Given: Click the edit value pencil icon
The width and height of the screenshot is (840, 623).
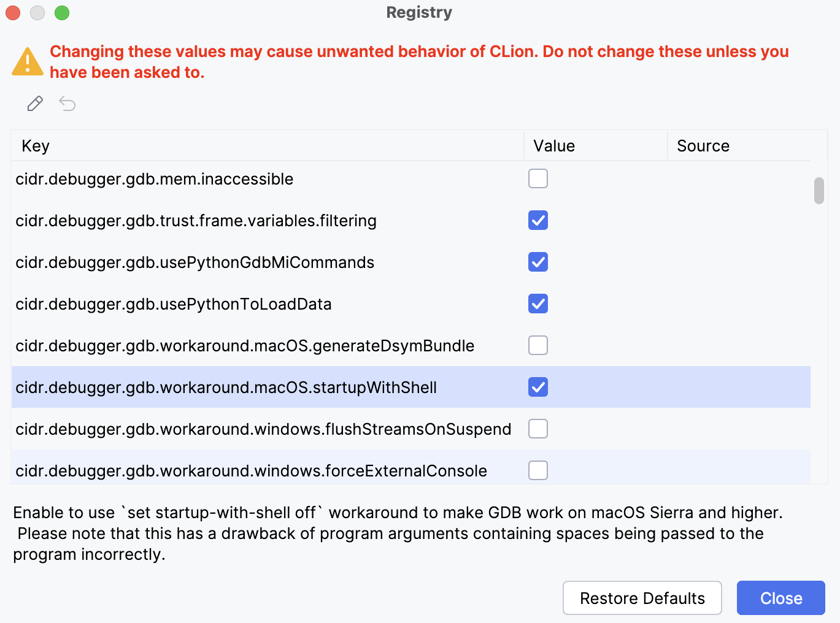Looking at the screenshot, I should (34, 104).
